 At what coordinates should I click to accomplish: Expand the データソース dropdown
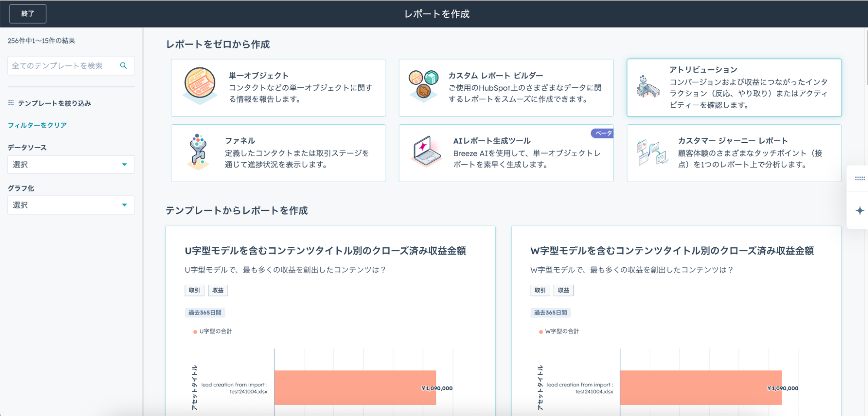[x=71, y=165]
